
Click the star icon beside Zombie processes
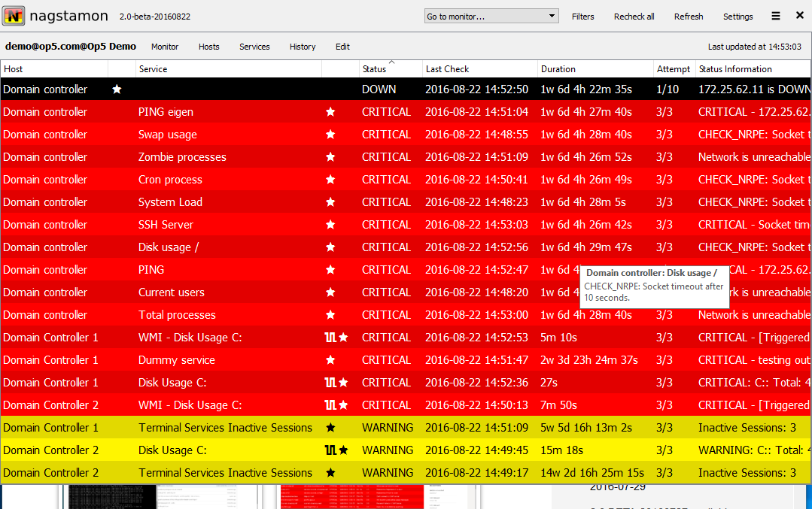coord(330,157)
